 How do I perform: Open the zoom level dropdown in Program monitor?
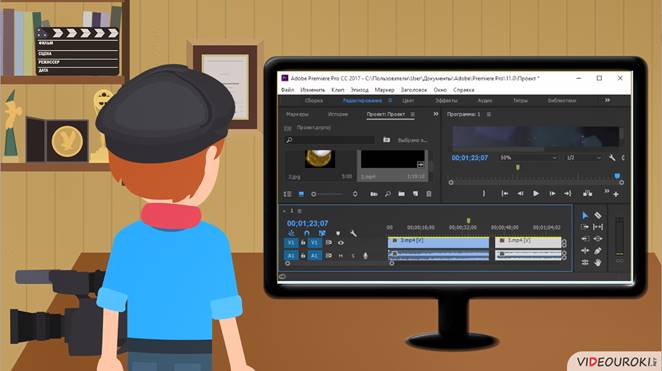pyautogui.click(x=529, y=157)
